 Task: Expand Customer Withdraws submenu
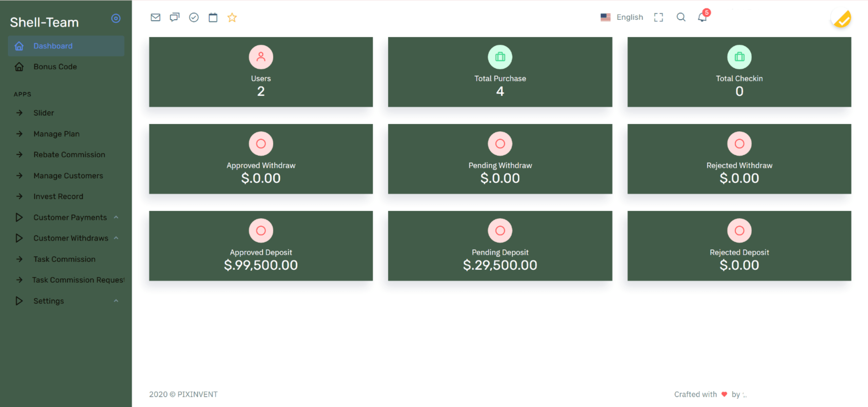pyautogui.click(x=71, y=238)
